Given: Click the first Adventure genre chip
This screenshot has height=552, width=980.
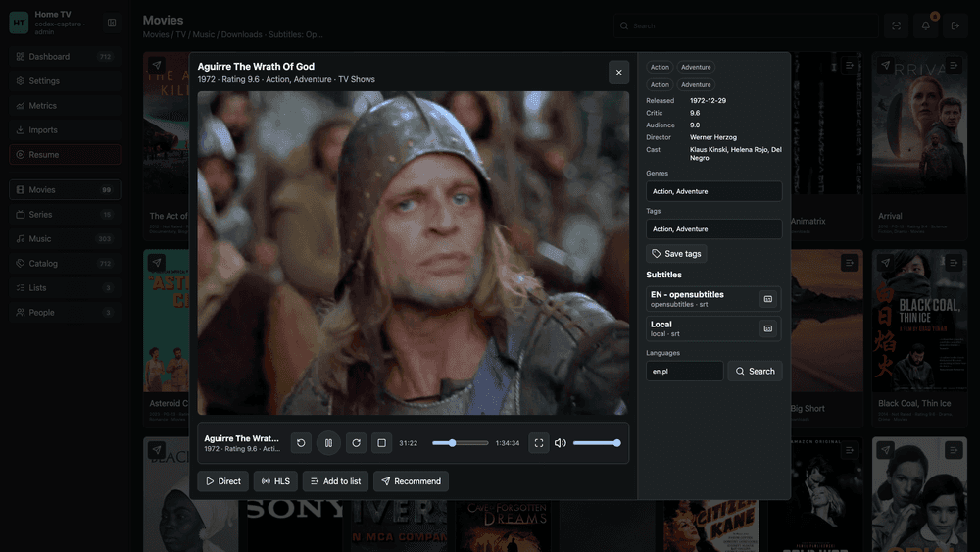Looking at the screenshot, I should click(x=696, y=67).
